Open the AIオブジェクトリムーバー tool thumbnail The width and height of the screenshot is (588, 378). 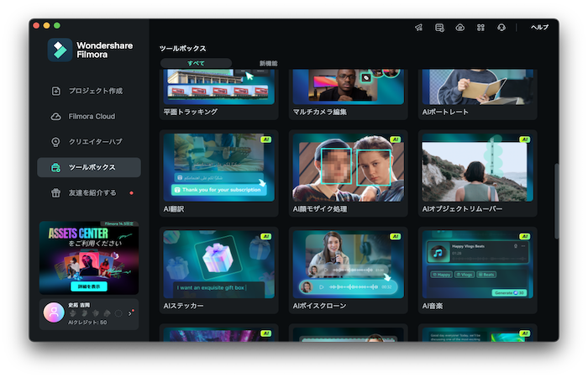pos(478,168)
